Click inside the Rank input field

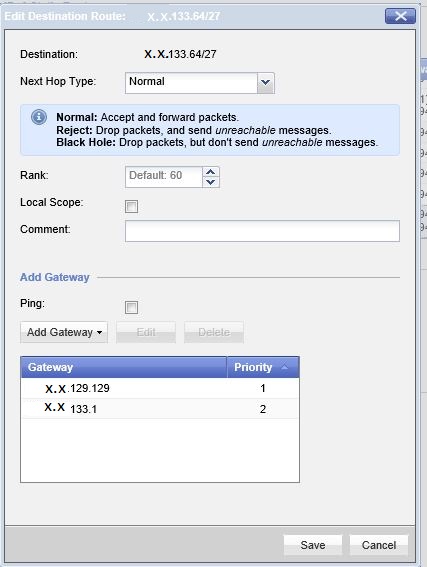click(164, 177)
